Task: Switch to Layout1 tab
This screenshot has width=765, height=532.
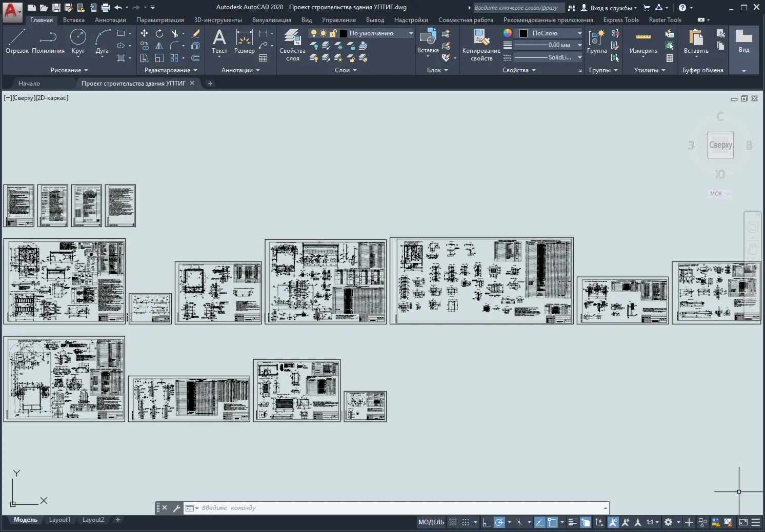Action: [59, 520]
